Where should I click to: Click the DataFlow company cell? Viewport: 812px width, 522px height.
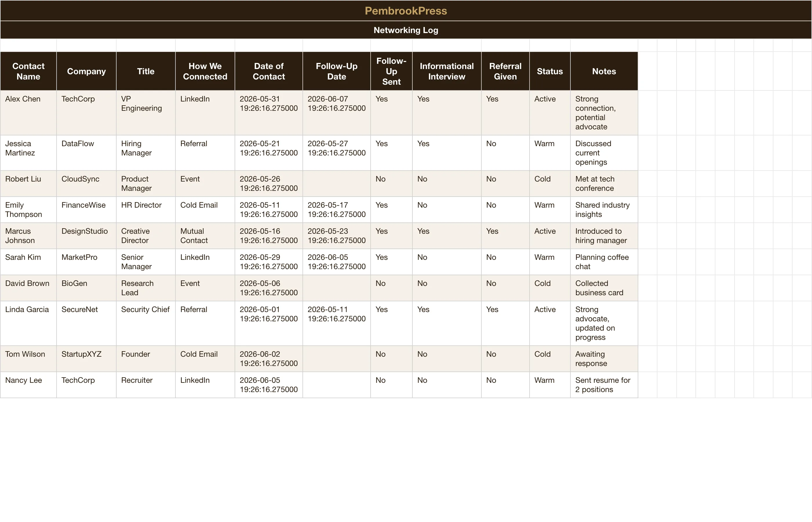[86, 153]
